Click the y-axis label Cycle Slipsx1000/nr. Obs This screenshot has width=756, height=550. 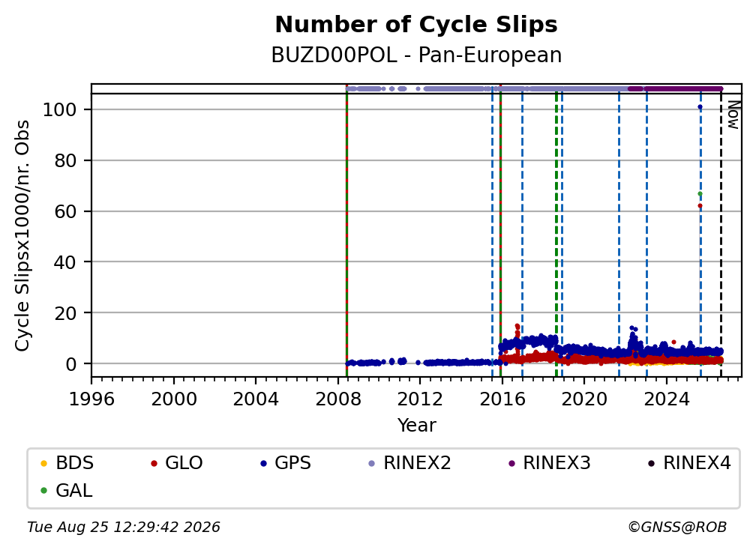click(x=22, y=235)
